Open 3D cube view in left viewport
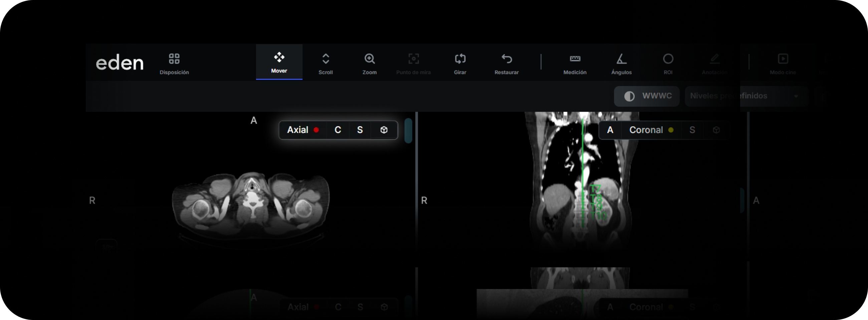The height and width of the screenshot is (320, 868). [384, 130]
